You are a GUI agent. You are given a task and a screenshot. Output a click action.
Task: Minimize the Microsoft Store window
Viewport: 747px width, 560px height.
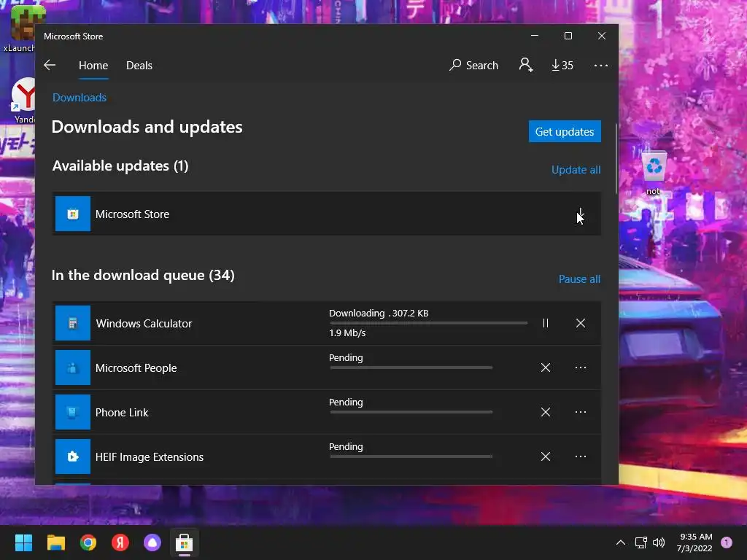click(535, 36)
